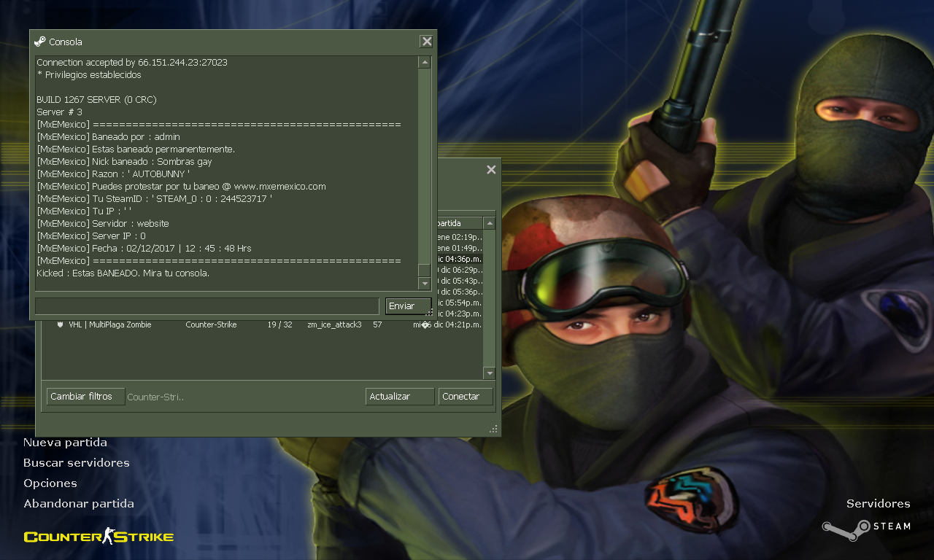
Task: Close the server browser window behind Consola
Action: point(491,170)
